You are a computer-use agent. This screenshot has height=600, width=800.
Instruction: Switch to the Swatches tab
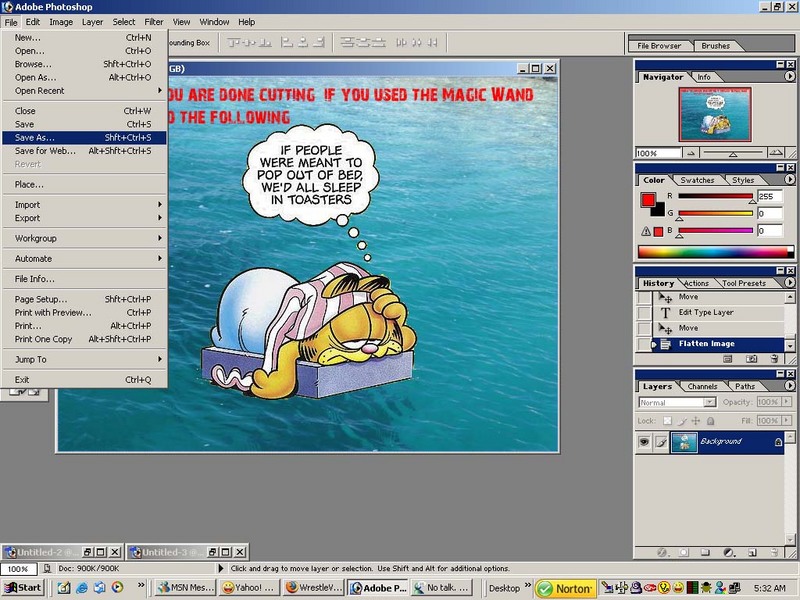(x=697, y=180)
